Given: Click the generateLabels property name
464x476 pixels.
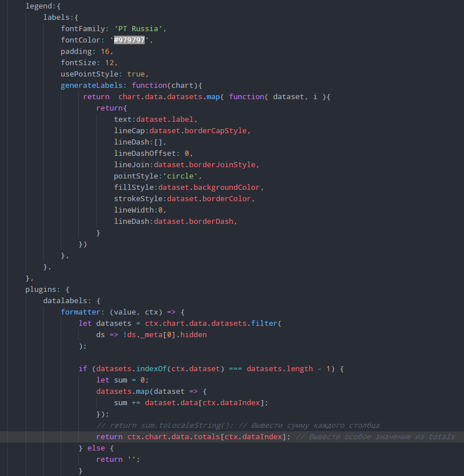Looking at the screenshot, I should (94, 85).
